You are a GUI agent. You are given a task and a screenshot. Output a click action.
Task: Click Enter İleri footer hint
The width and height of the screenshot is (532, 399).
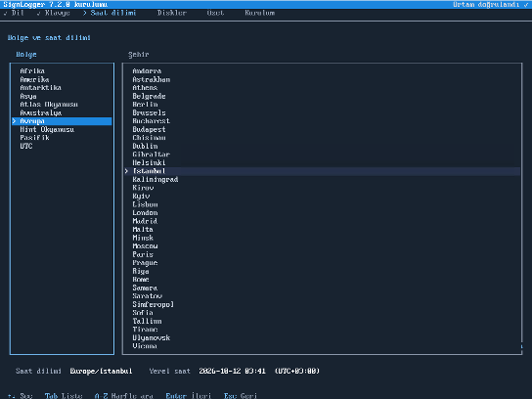point(189,396)
